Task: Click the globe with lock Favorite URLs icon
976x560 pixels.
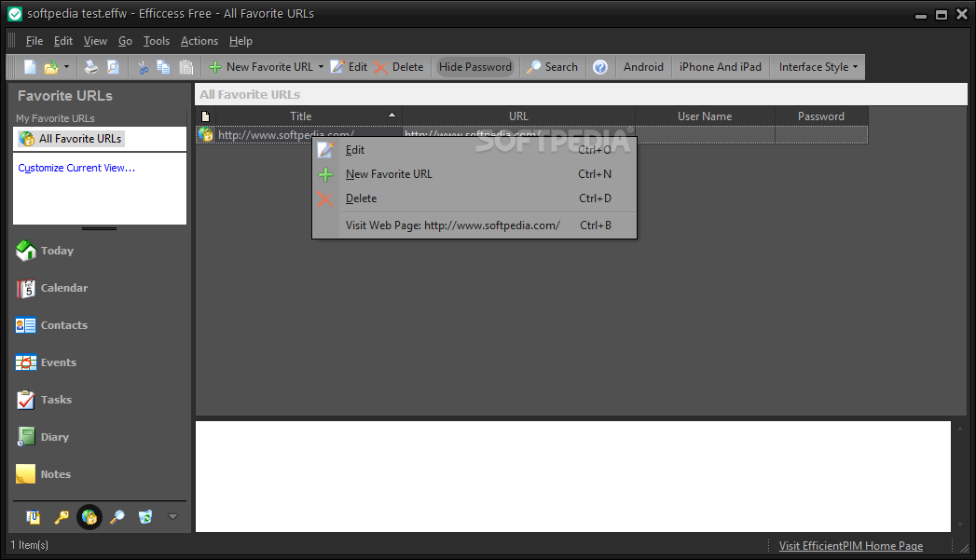Action: pyautogui.click(x=89, y=517)
